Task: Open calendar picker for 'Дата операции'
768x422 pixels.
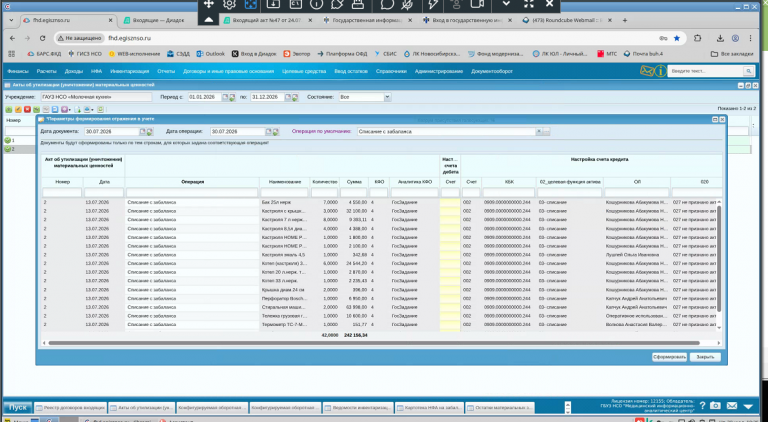Action: pyautogui.click(x=268, y=132)
